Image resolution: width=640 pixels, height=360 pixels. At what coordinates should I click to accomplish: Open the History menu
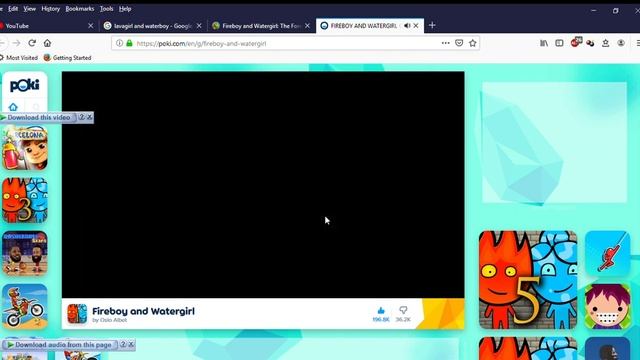[51, 9]
